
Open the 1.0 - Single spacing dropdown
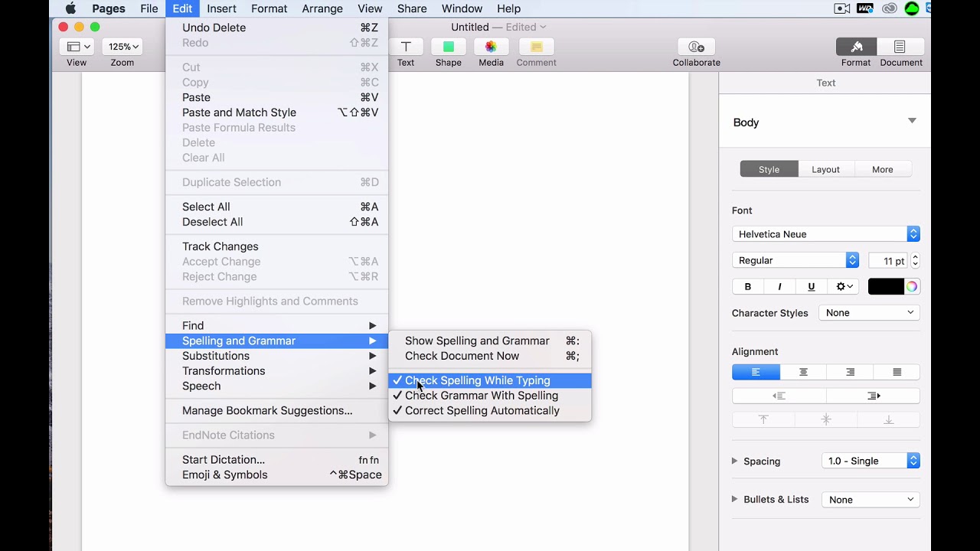pos(870,461)
